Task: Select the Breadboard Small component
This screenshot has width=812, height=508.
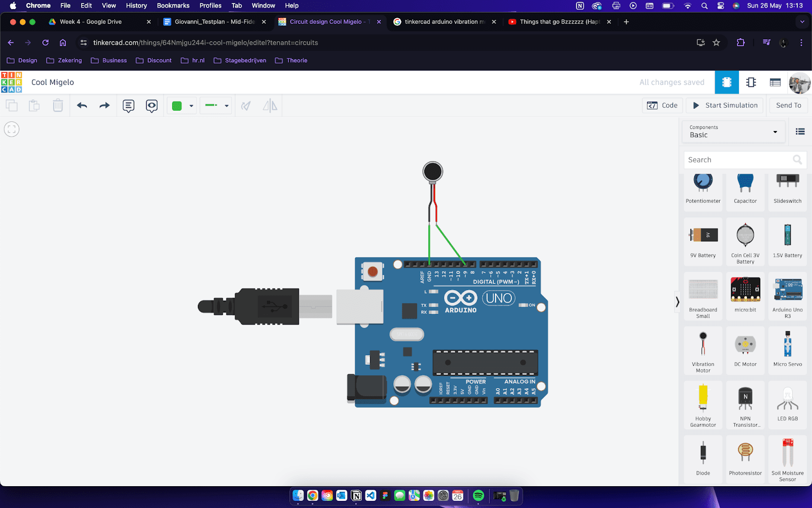Action: tap(703, 296)
